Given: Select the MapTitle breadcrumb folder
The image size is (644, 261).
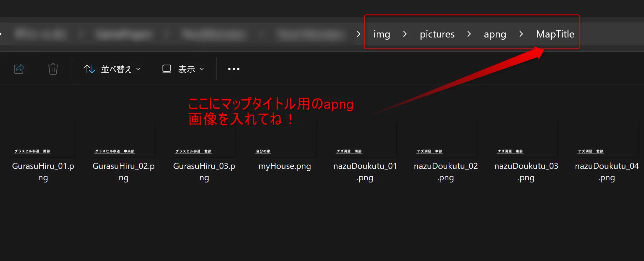Looking at the screenshot, I should pyautogui.click(x=555, y=34).
